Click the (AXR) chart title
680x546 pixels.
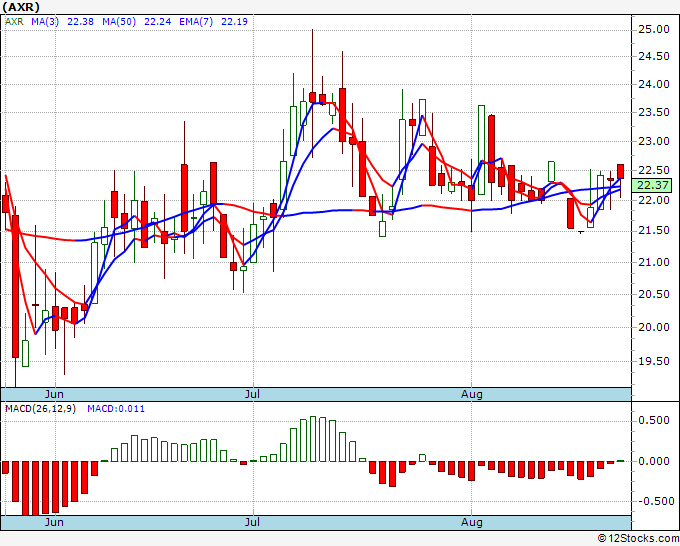pyautogui.click(x=21, y=7)
